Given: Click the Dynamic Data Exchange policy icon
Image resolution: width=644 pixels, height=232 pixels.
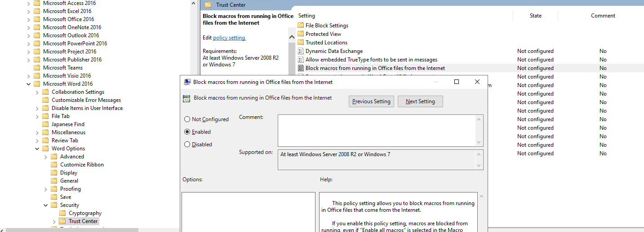Looking at the screenshot, I should click(x=301, y=51).
